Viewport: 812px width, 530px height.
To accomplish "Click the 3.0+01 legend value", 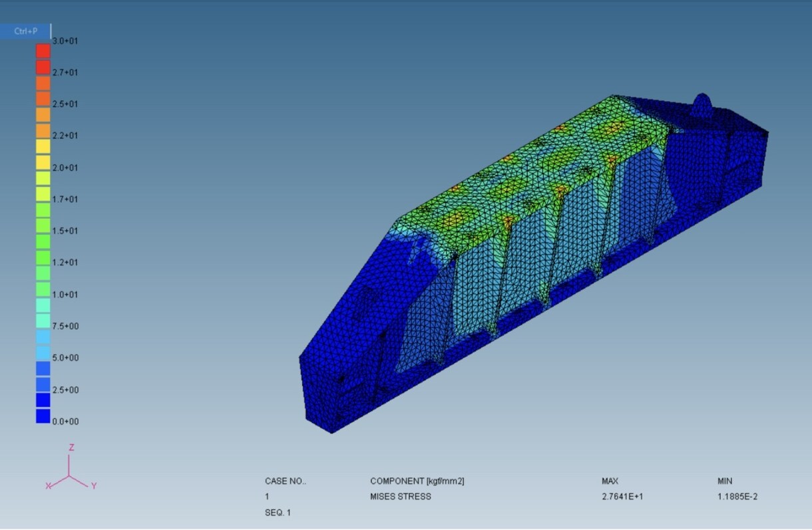I will pos(66,41).
